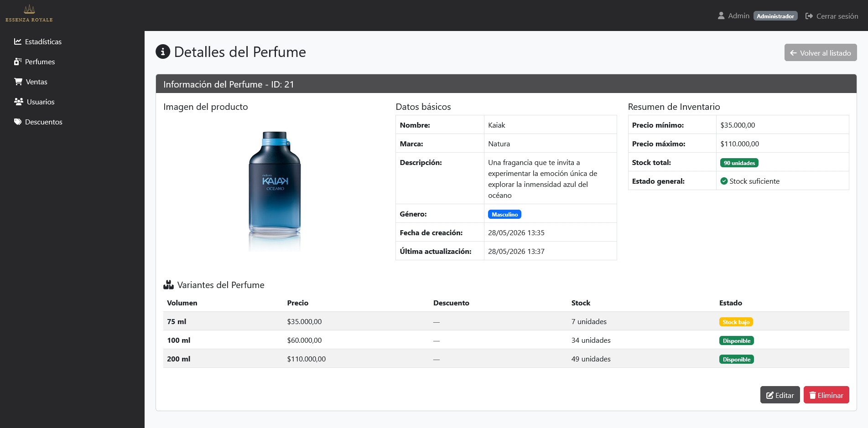Click the Usuarios people icon
Screen dimensions: 868x428
click(19, 102)
